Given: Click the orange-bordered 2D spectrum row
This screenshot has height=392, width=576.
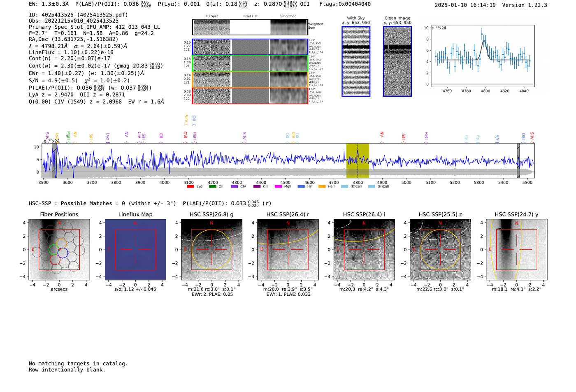Looking at the screenshot, I should pos(250,79).
